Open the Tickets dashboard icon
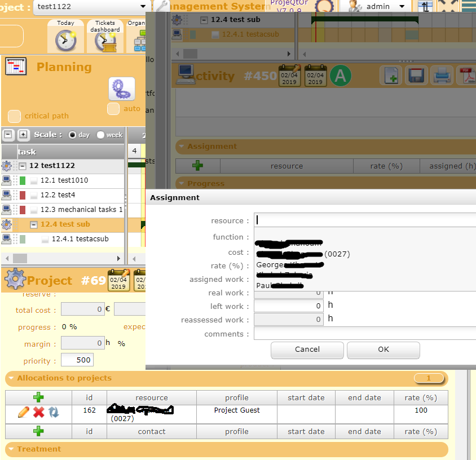 (105, 41)
